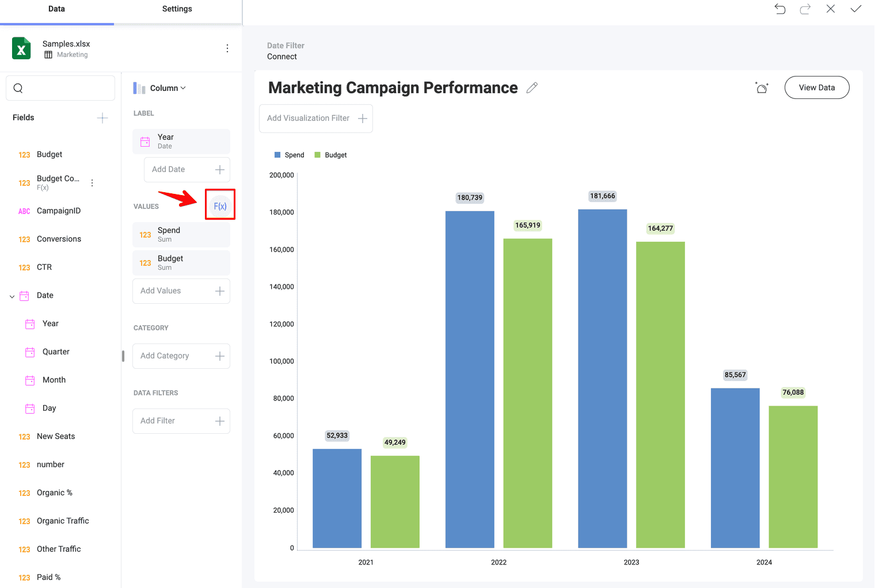875x588 pixels.
Task: Click the Add Date button
Action: (x=187, y=170)
